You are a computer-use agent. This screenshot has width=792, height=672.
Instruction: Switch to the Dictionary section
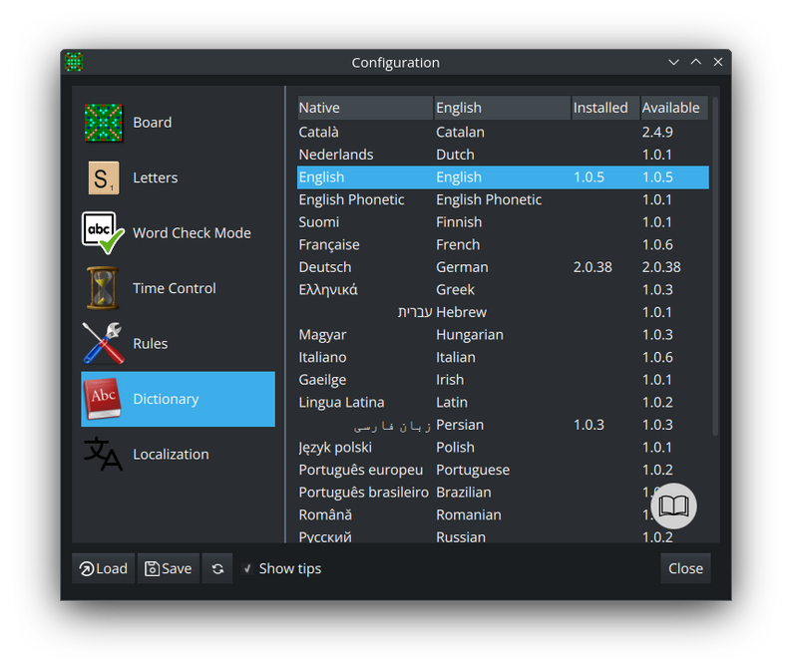pos(178,399)
